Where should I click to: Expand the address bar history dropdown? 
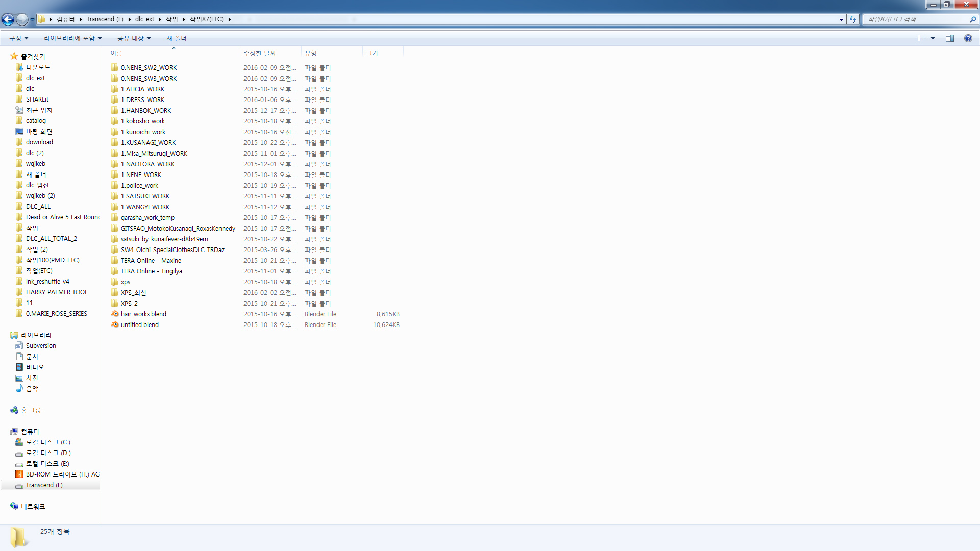tap(841, 19)
